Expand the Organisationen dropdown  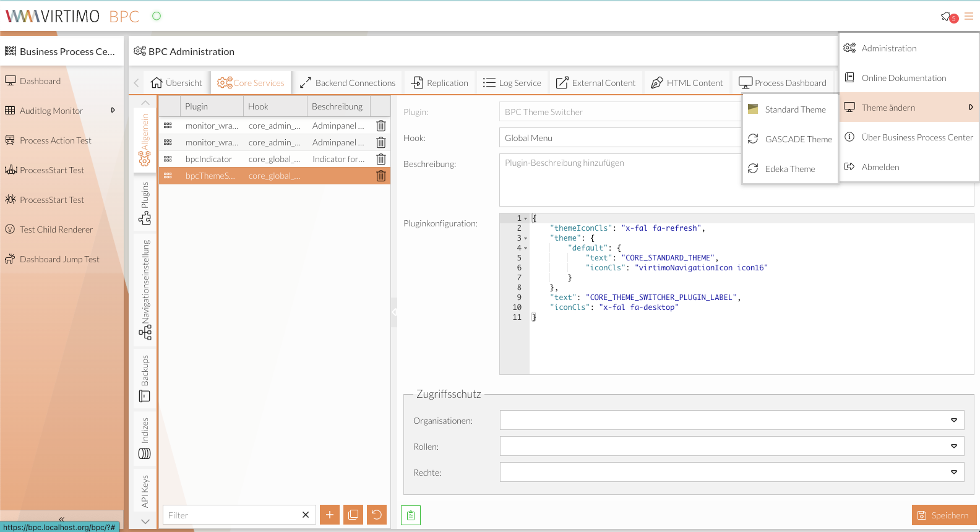pos(953,421)
